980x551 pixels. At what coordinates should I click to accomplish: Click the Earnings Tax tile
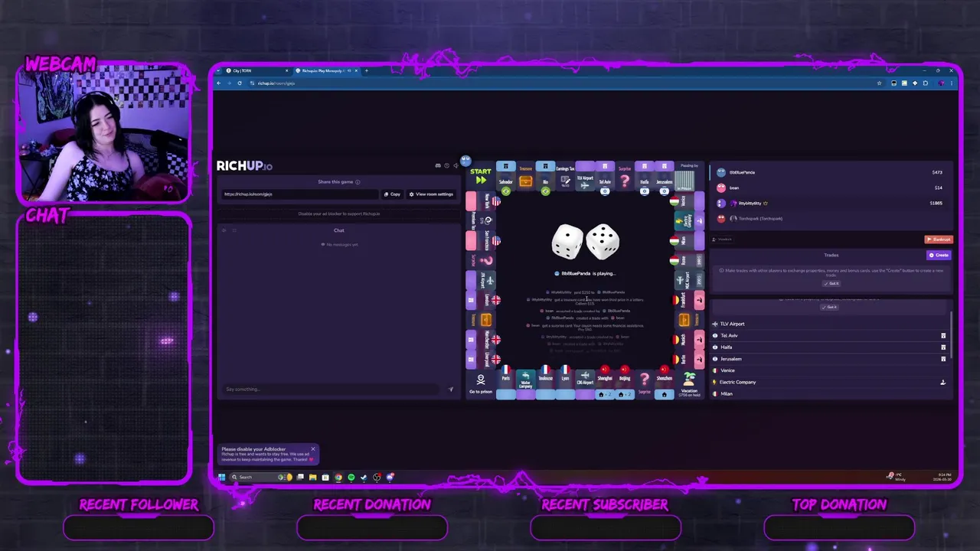tap(565, 178)
